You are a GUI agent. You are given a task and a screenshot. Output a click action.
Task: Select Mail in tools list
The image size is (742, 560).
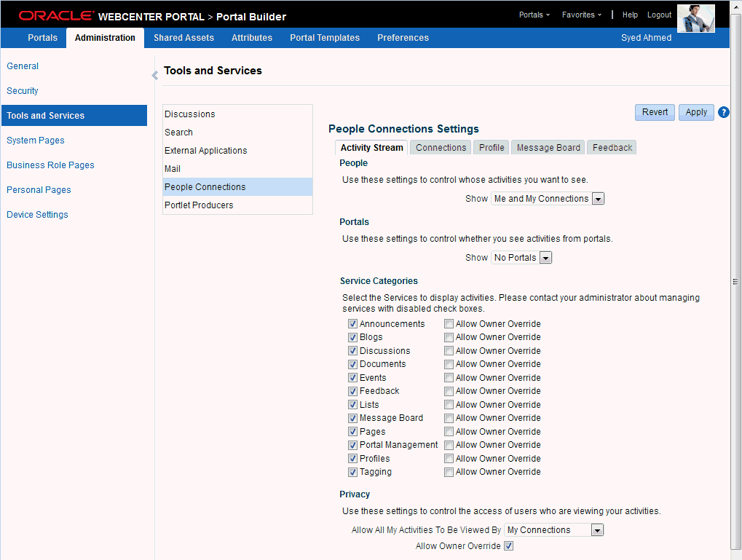pos(237,169)
